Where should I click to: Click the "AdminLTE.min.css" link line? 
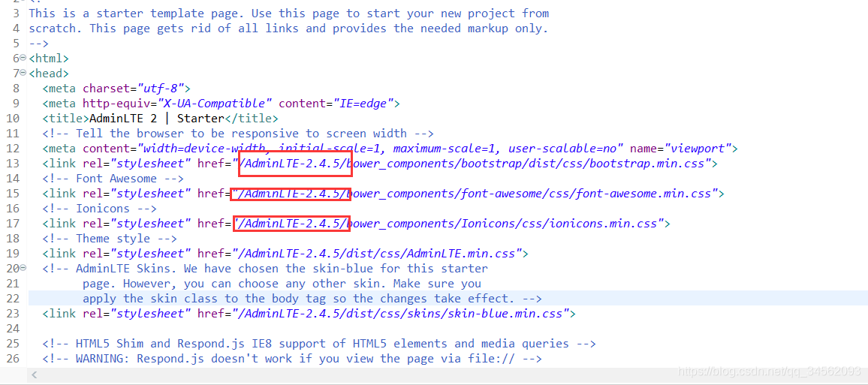pyautogui.click(x=285, y=254)
